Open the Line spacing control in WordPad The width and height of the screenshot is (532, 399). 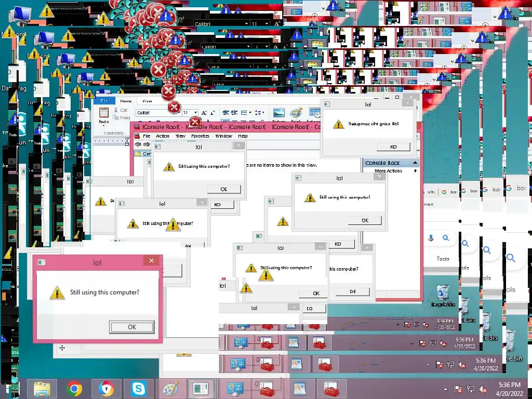pos(259,113)
